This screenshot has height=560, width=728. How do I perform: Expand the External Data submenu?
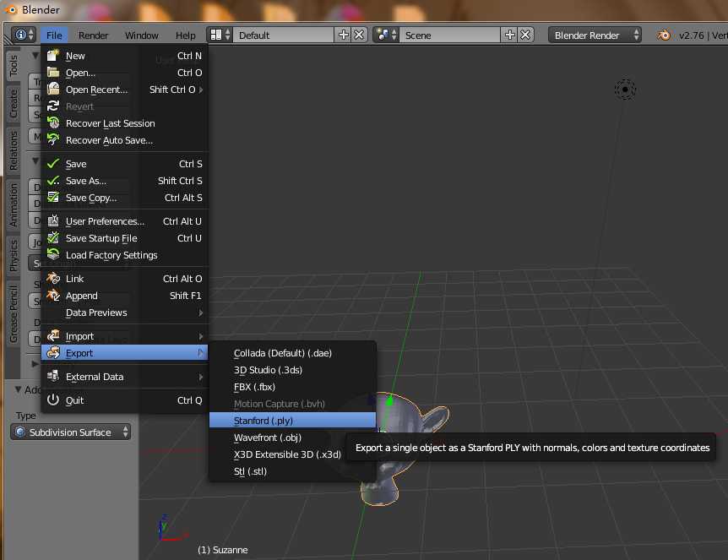(201, 377)
